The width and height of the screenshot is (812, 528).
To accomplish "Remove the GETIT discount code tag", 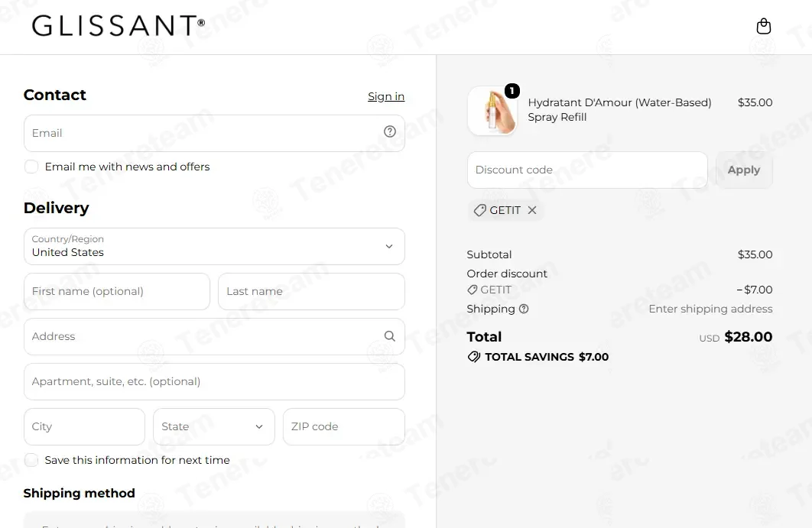I will [x=532, y=210].
